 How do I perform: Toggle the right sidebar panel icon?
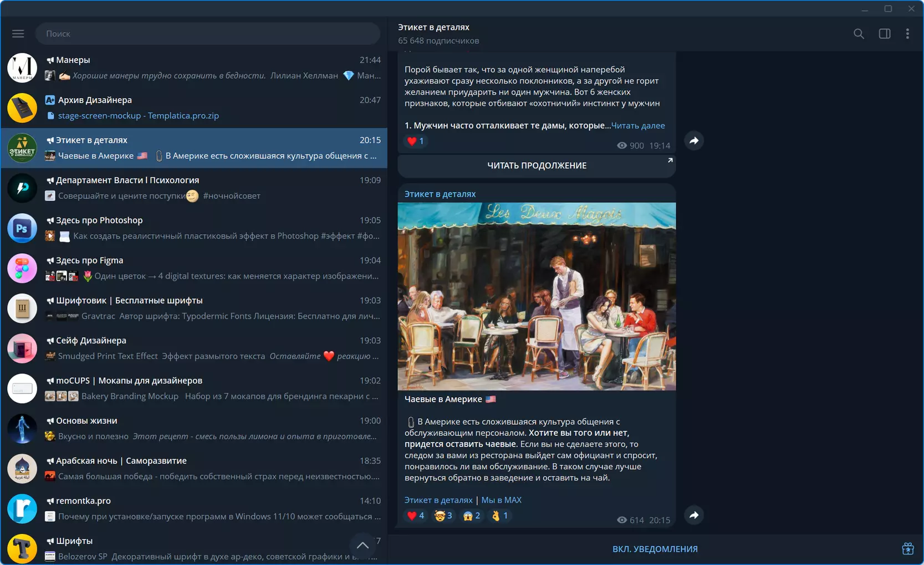[885, 34]
